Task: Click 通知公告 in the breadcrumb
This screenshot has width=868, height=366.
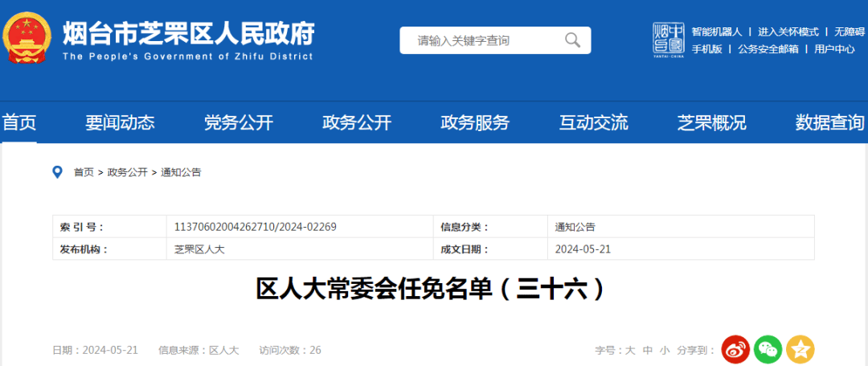Action: coord(181,172)
